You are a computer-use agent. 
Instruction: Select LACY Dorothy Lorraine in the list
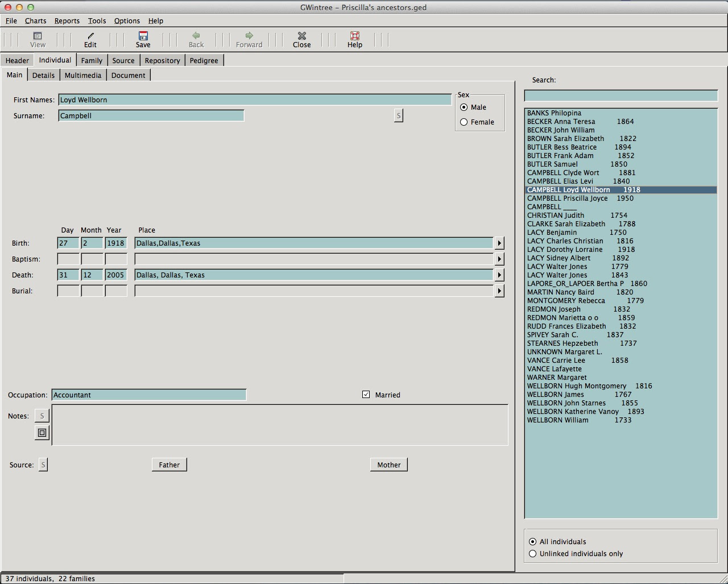565,250
